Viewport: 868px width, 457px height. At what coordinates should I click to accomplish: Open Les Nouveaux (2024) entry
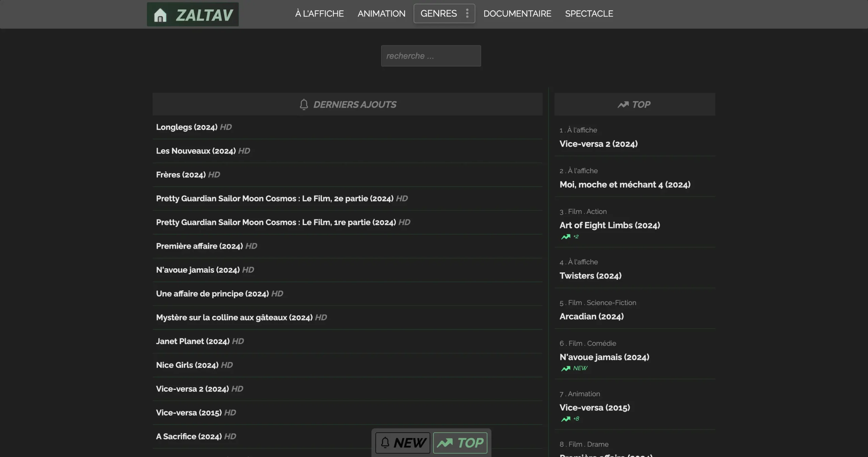click(x=196, y=151)
